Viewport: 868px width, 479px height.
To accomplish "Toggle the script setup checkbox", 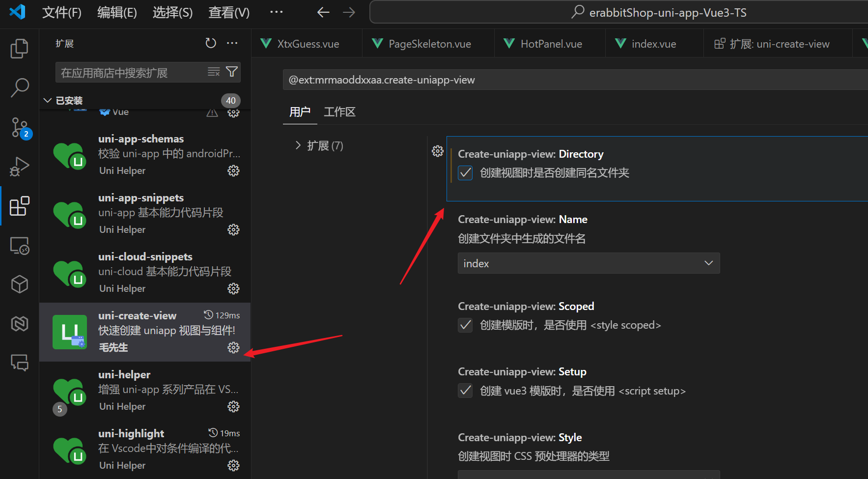I will (465, 391).
